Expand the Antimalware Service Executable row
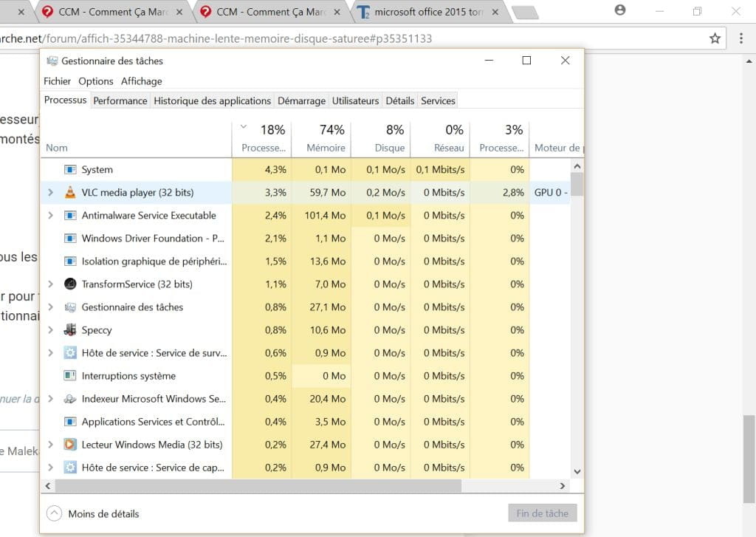Screen dimensions: 756x537 [51, 215]
